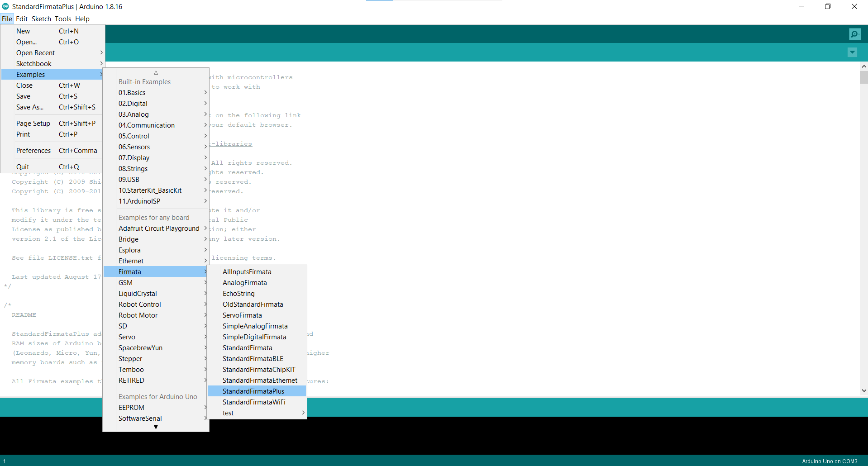This screenshot has width=868, height=466.
Task: Expand the 09.USB examples
Action: (156, 180)
